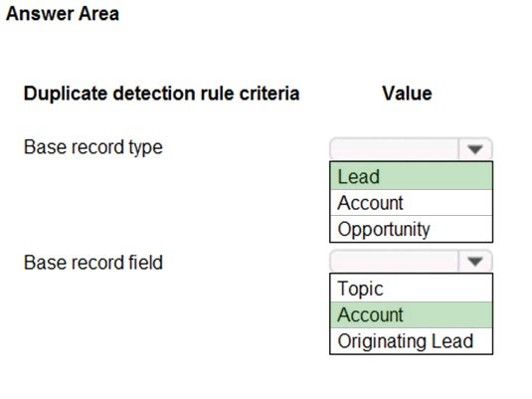Choose Account in the record field list
Image resolution: width=532 pixels, height=399 pixels.
click(x=411, y=314)
